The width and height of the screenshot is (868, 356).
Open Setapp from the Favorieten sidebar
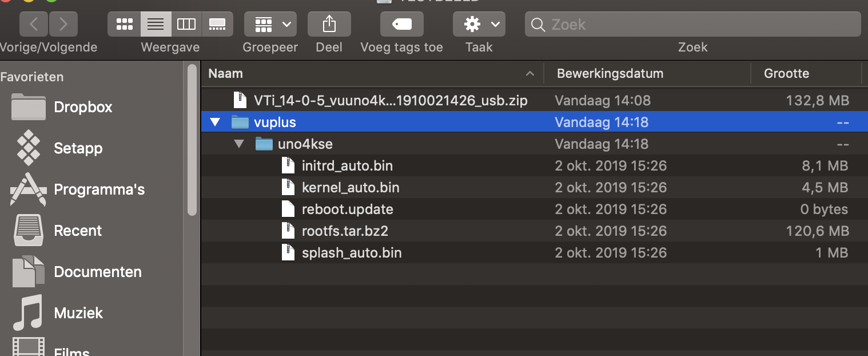click(78, 148)
